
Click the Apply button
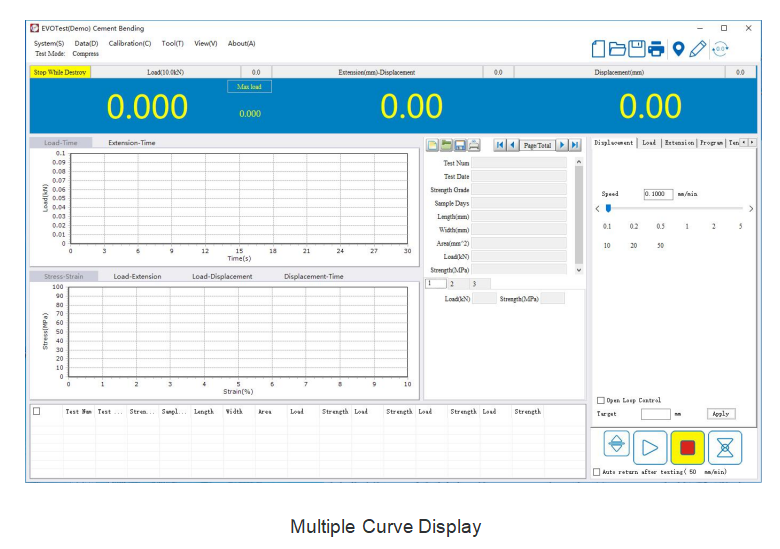point(719,413)
